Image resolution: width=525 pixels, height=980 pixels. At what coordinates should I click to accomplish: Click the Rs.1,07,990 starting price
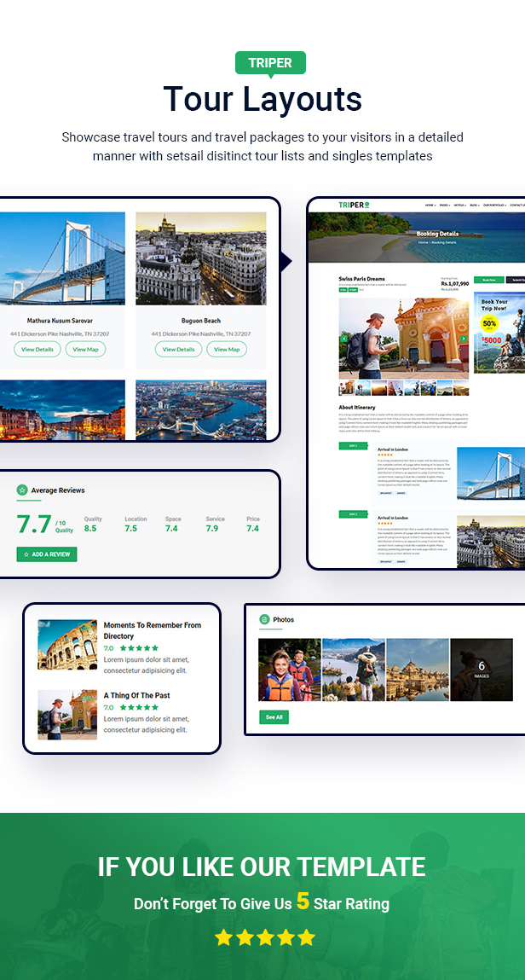tap(455, 284)
